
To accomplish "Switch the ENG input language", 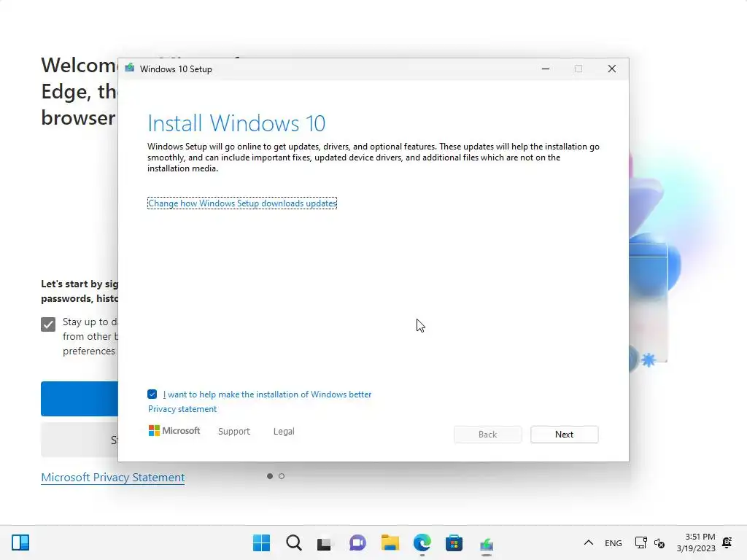I will (x=613, y=542).
